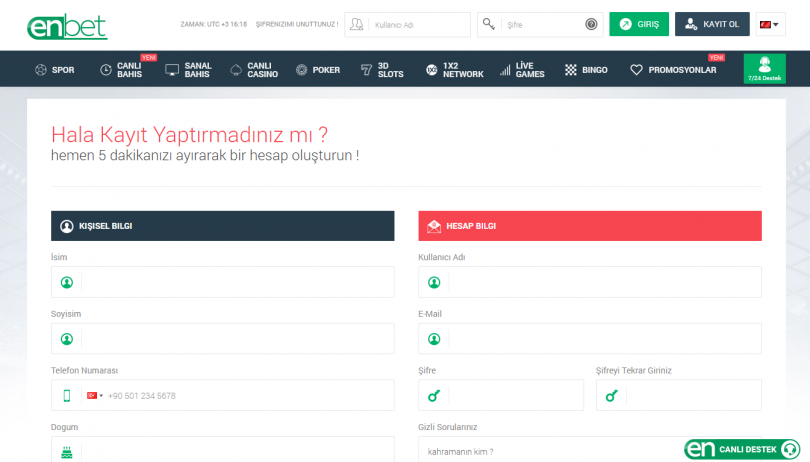Open the Canlı Destek chat widget
810x462 pixels.
(x=742, y=449)
